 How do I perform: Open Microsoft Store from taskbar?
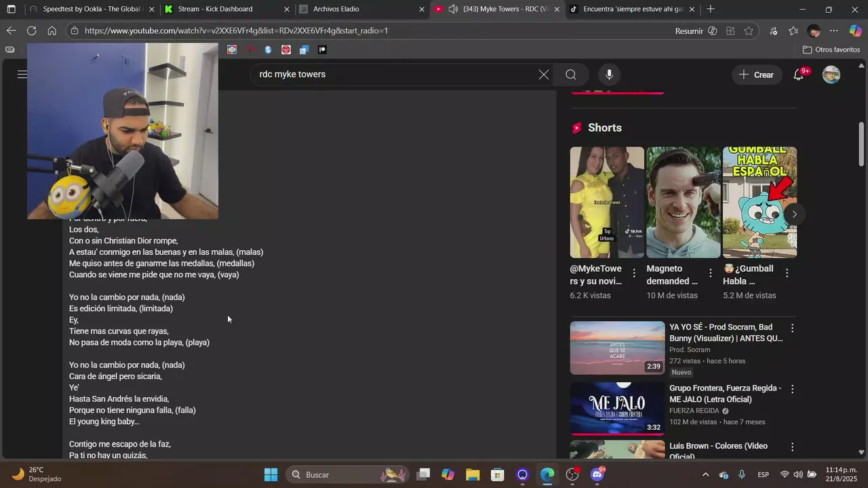click(498, 474)
